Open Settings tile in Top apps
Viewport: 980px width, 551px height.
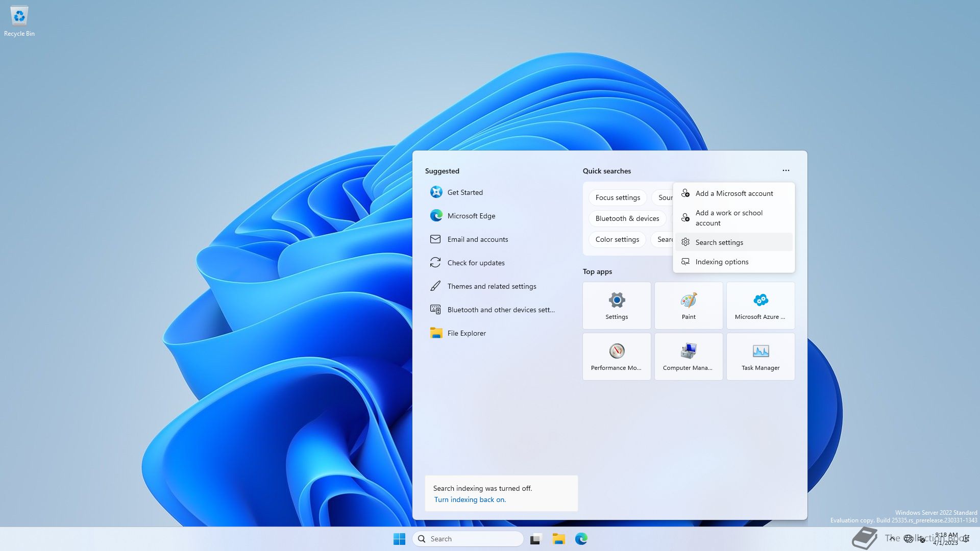tap(617, 306)
